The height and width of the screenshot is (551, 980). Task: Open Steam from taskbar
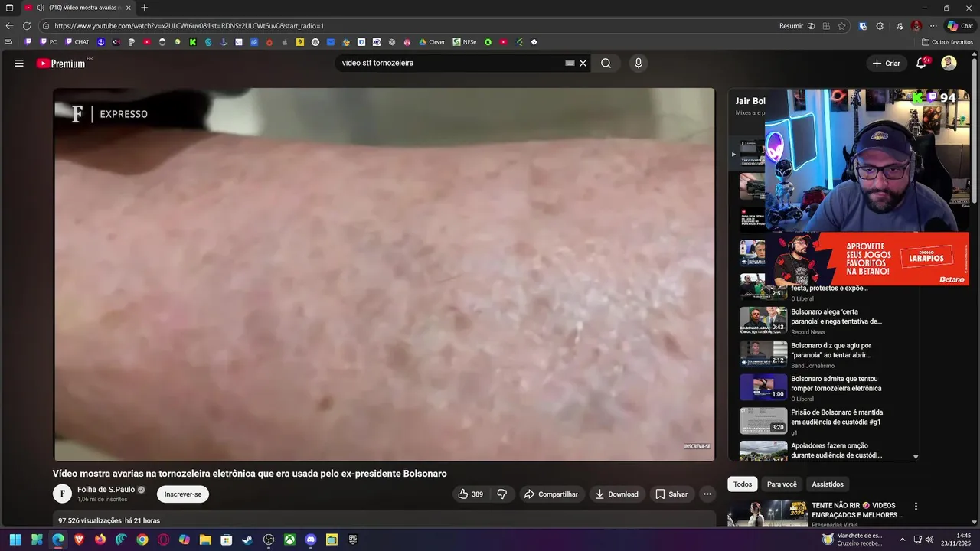247,540
